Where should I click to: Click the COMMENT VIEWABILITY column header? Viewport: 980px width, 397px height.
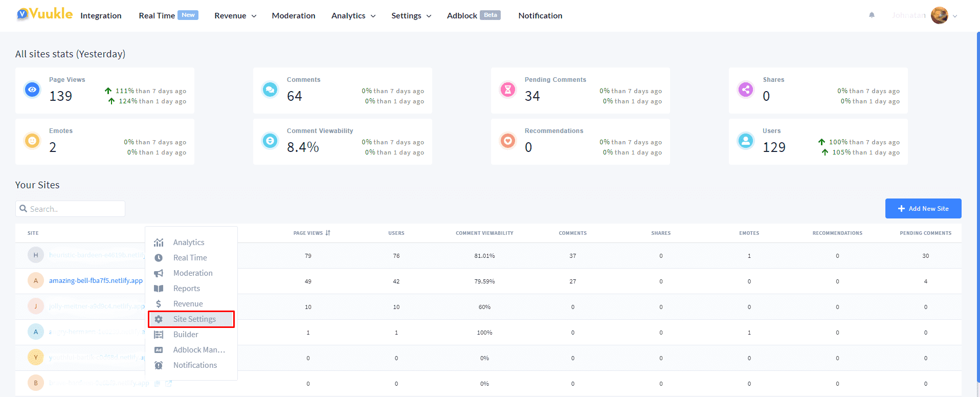(x=484, y=233)
